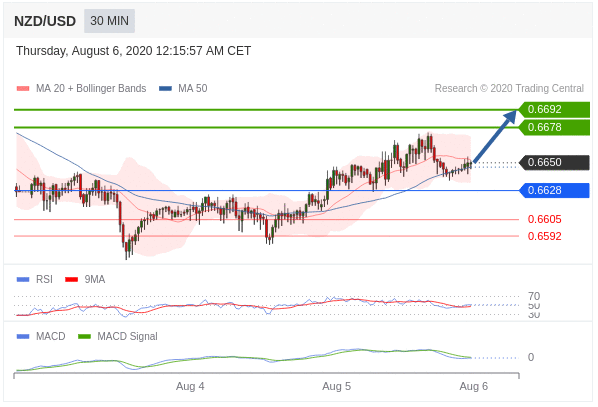Image resolution: width=598 pixels, height=407 pixels.
Task: Click the NZD/USD pair title
Action: point(45,21)
